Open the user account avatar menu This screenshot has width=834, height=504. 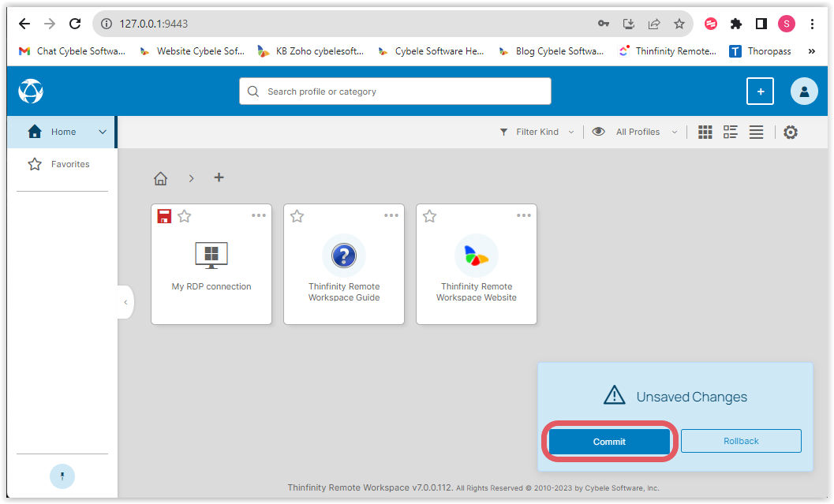pos(804,91)
